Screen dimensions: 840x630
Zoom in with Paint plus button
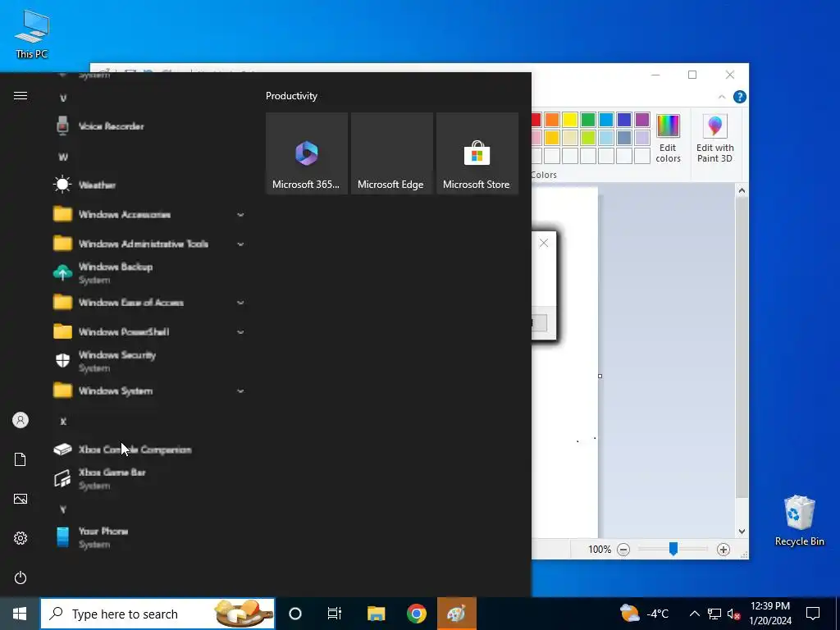[x=724, y=549]
